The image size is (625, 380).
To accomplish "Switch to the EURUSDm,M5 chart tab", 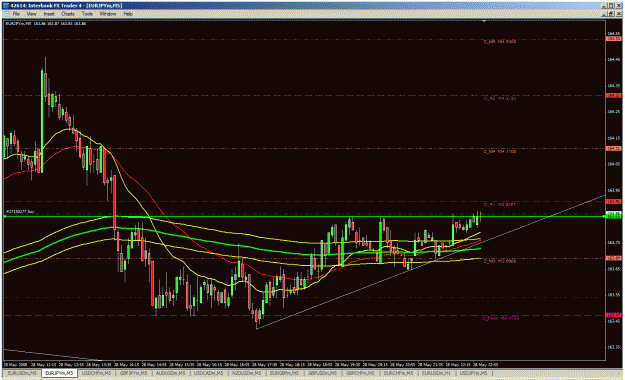I will pos(22,373).
